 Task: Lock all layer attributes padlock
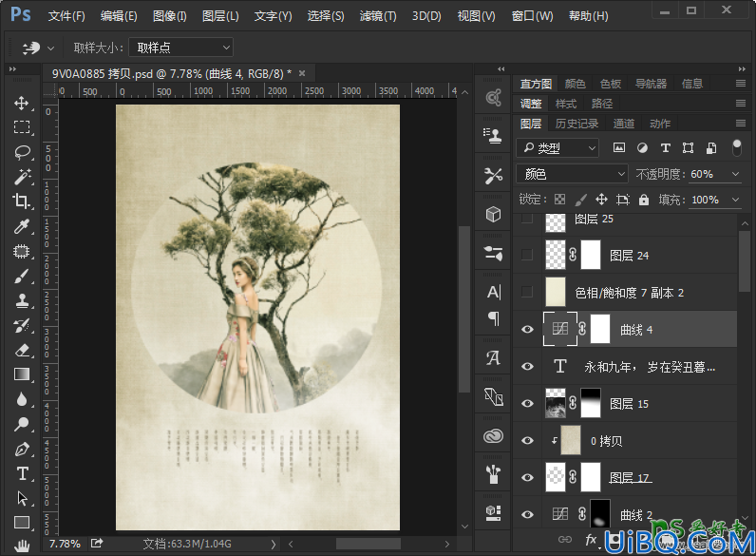pos(644,200)
